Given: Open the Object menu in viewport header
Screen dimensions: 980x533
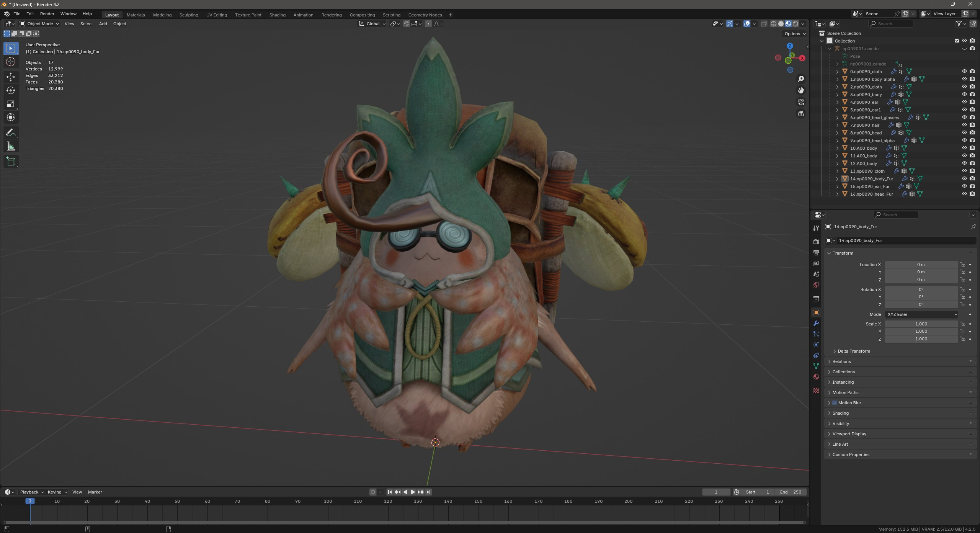Looking at the screenshot, I should tap(119, 24).
